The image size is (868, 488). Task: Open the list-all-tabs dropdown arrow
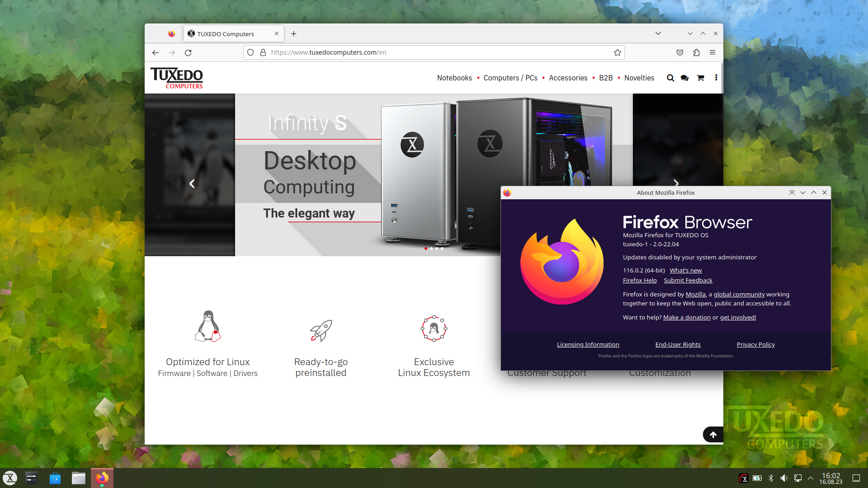coord(658,33)
